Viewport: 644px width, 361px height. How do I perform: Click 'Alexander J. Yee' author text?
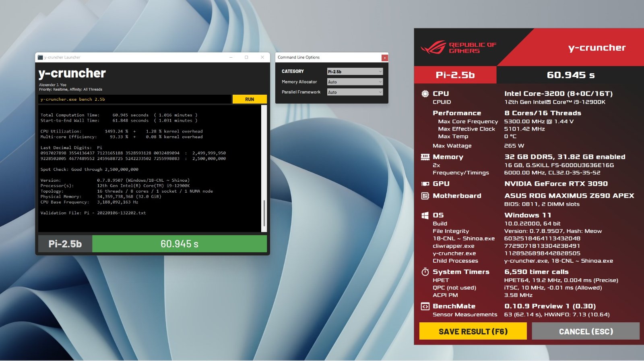coord(52,85)
